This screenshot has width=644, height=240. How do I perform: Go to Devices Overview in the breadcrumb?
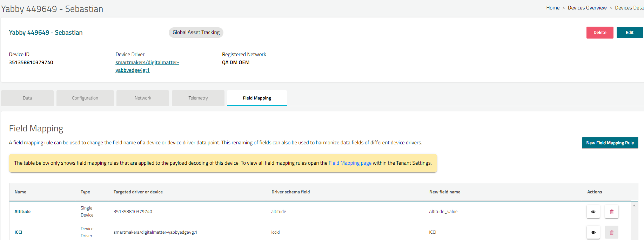click(x=587, y=8)
